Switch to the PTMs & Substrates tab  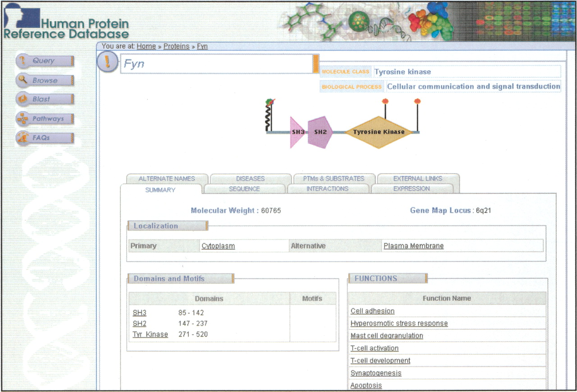pos(334,178)
